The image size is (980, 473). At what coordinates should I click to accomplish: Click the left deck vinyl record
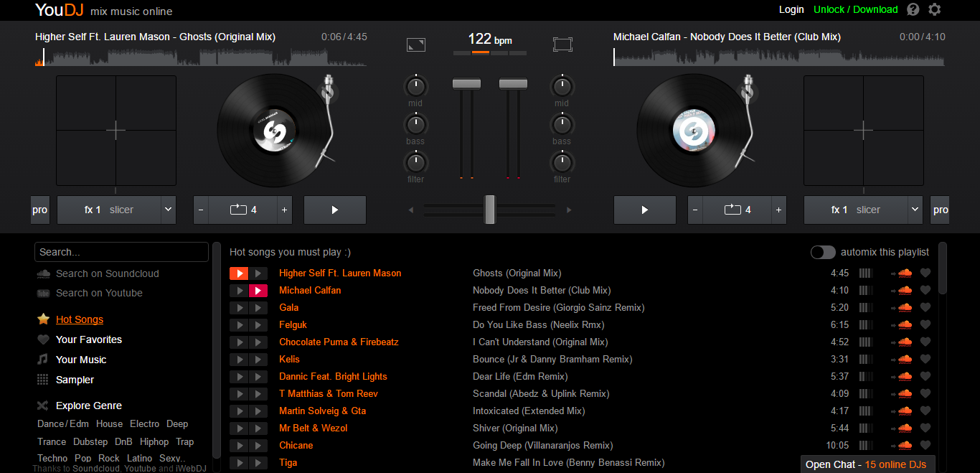274,131
